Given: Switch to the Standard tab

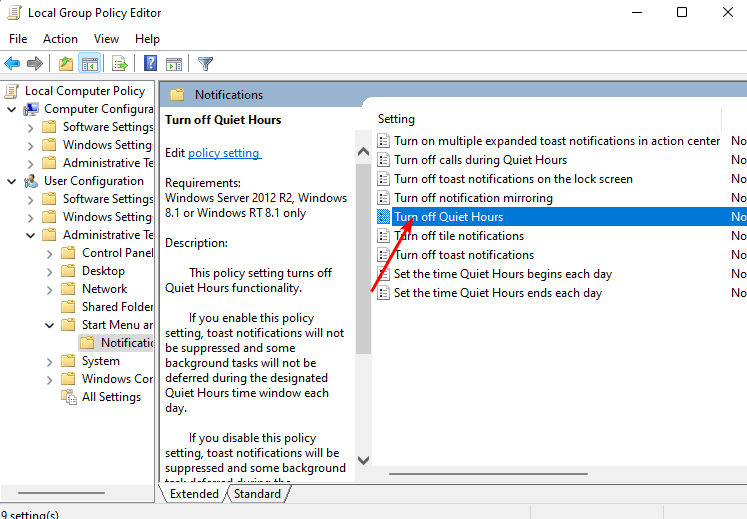Looking at the screenshot, I should [257, 494].
